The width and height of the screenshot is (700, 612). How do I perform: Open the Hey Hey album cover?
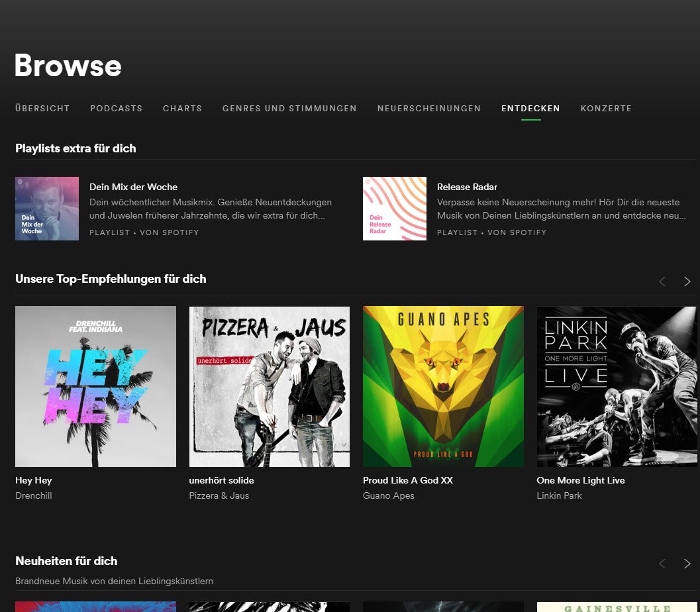(95, 387)
